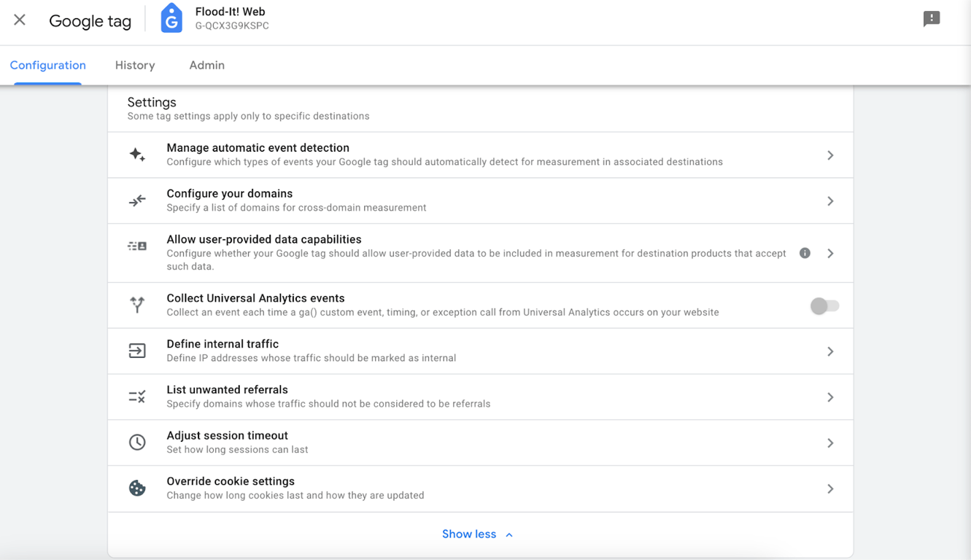The image size is (971, 560).
Task: Open List unwanted referrals chevron
Action: pyautogui.click(x=830, y=397)
